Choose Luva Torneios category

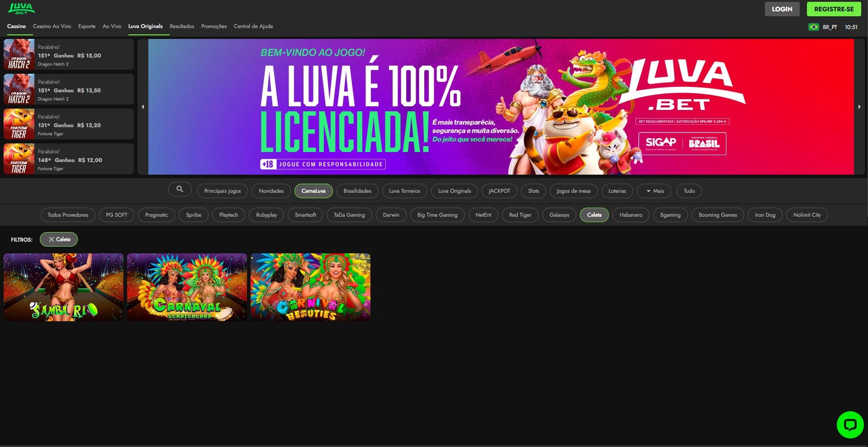tap(405, 191)
